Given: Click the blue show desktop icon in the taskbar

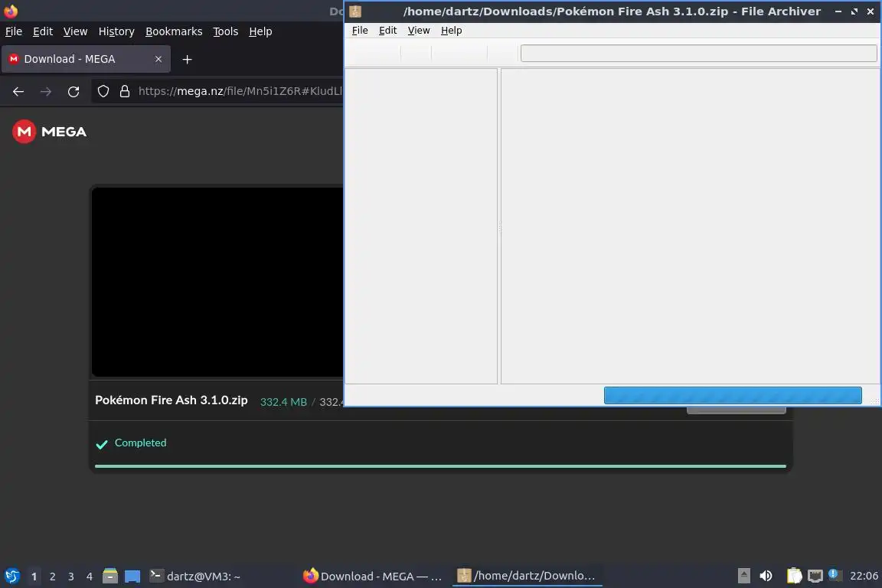Looking at the screenshot, I should [132, 576].
